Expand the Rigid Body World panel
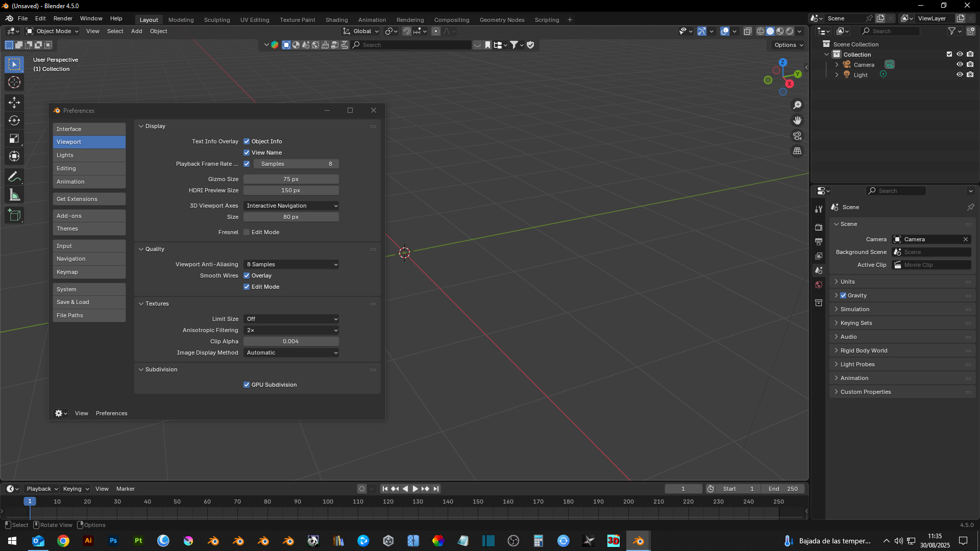 pyautogui.click(x=864, y=350)
